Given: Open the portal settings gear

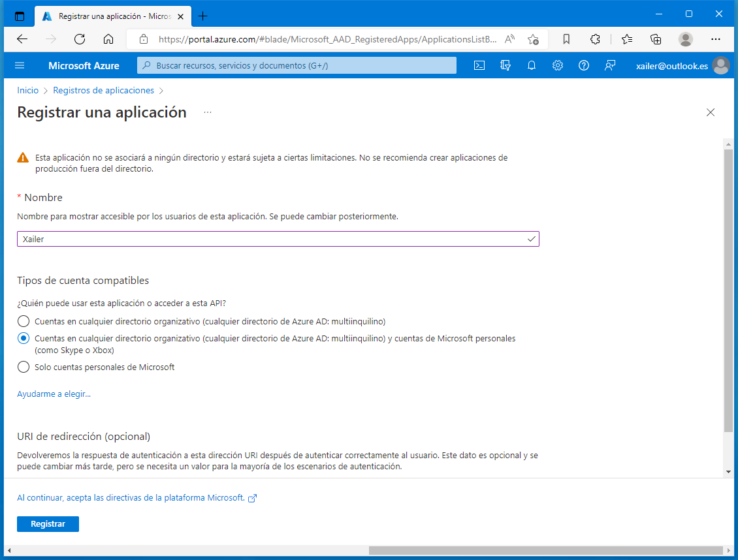Looking at the screenshot, I should coord(558,65).
